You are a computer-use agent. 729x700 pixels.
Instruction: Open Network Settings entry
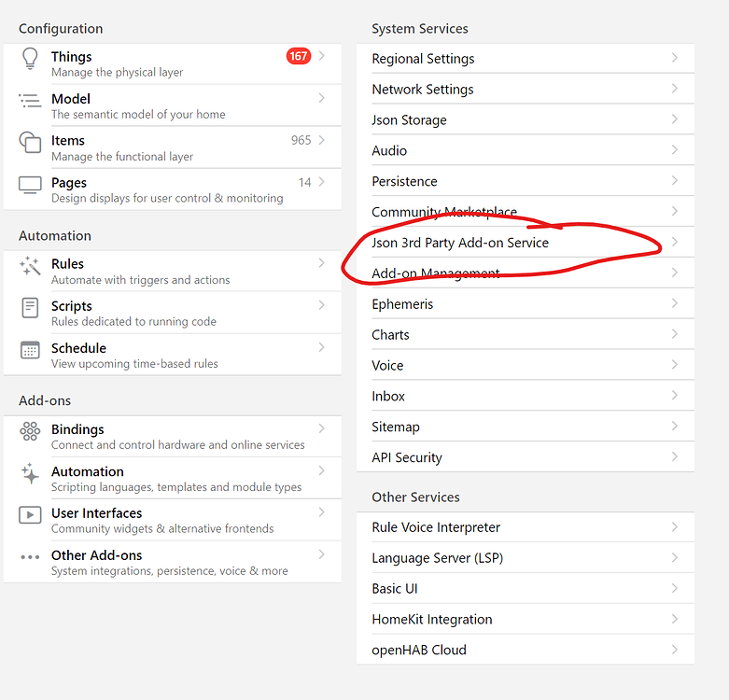click(423, 90)
